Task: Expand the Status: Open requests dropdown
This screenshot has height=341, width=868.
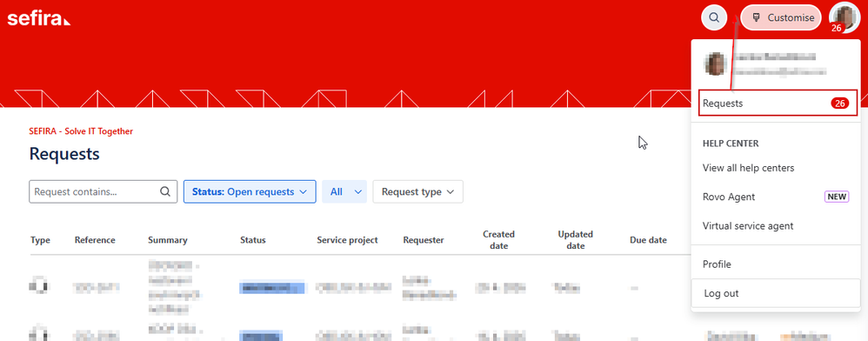Action: (x=250, y=191)
